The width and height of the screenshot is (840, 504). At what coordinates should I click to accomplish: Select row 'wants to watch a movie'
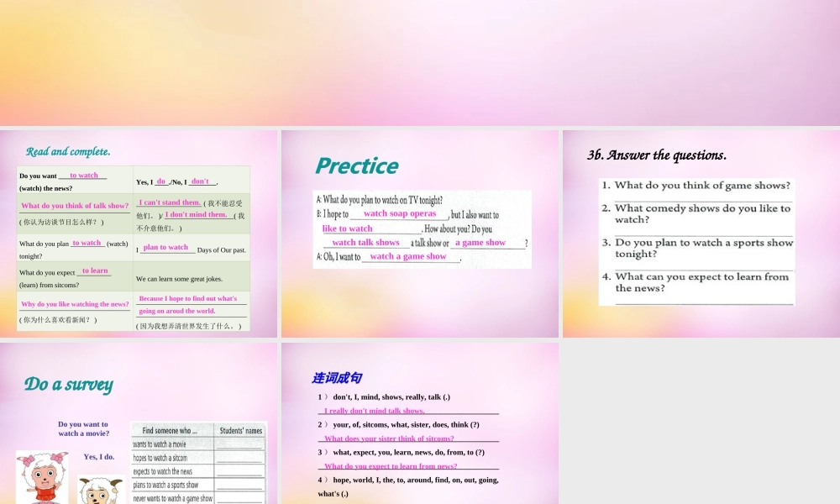click(x=161, y=444)
